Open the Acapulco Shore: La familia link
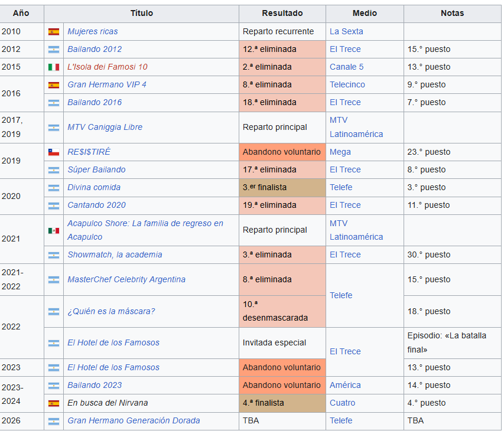The height and width of the screenshot is (434, 504). (x=145, y=230)
